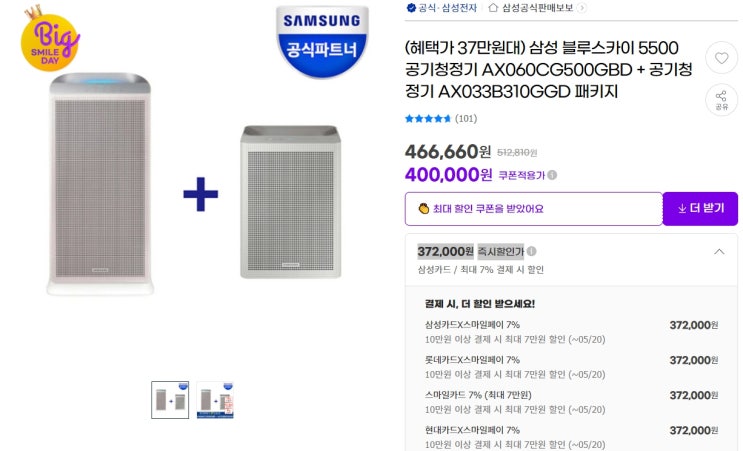Click the 최대 할인 쿠폰을 받았어요 box
The image size is (743, 451).
533,208
